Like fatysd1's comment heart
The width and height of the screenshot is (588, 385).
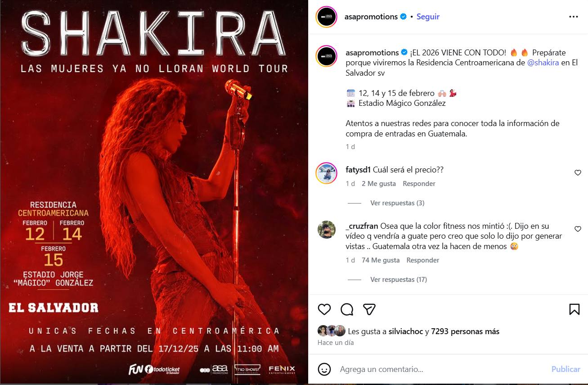pos(578,172)
